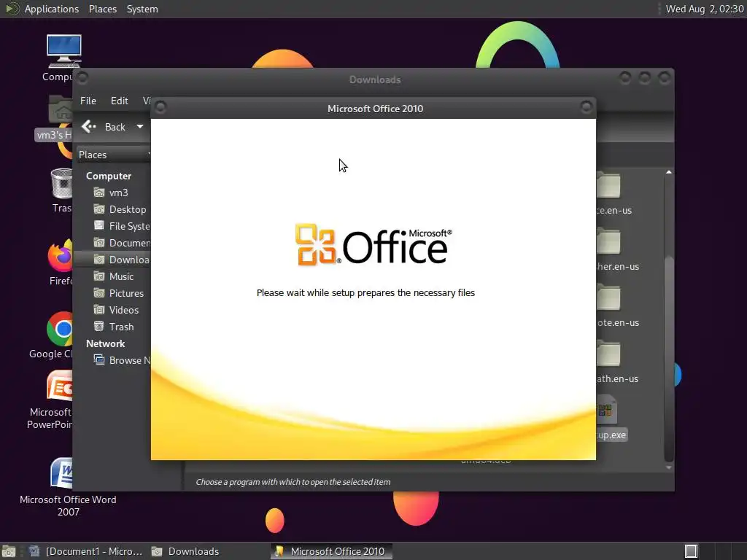Click the 'Choose a program' status bar text
The image size is (747, 560).
click(293, 482)
